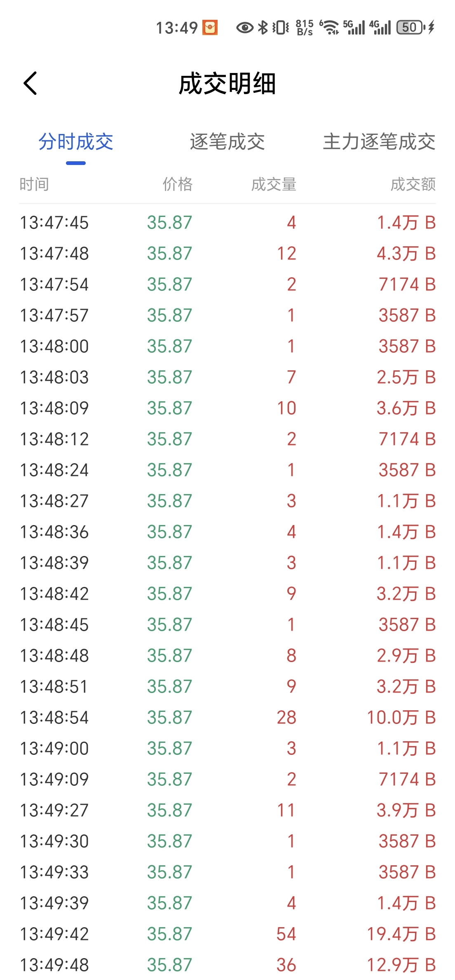Tap the 成交明细 page title
The height and width of the screenshot is (980, 455).
click(x=227, y=84)
